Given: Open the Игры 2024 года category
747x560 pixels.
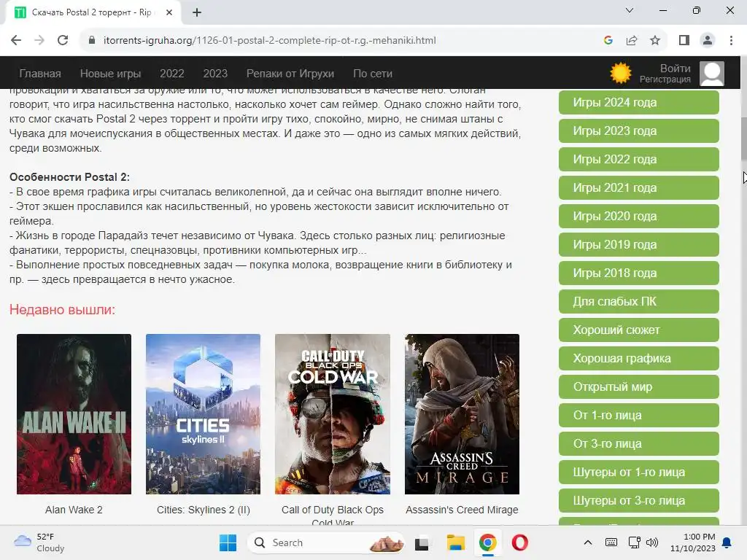Looking at the screenshot, I should pos(639,102).
